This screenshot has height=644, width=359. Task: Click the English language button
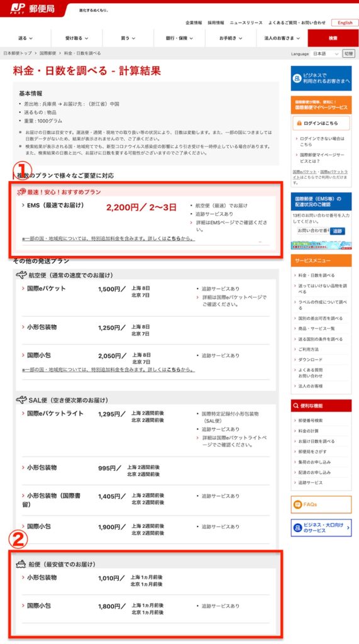345,23
